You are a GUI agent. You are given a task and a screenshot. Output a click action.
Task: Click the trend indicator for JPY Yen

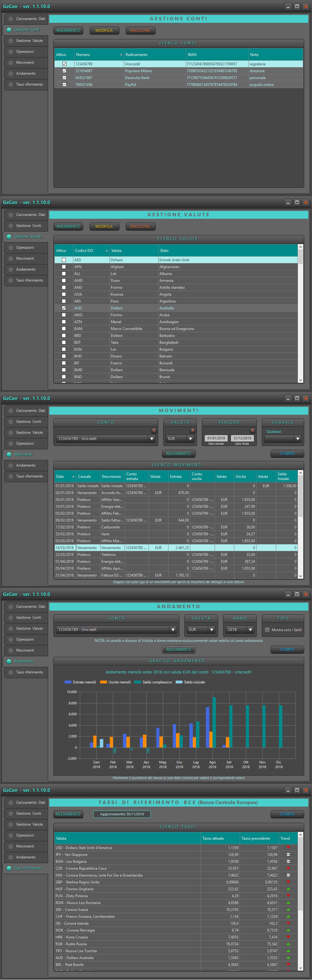[288, 854]
